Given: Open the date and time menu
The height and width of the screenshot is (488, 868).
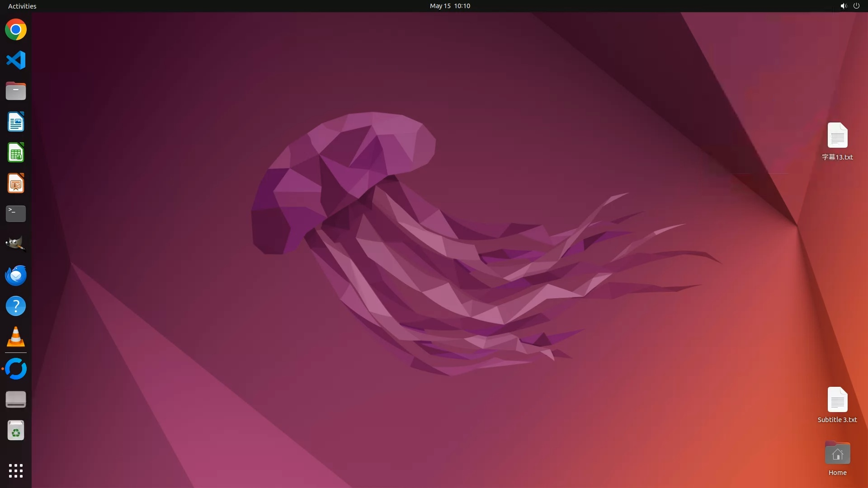Looking at the screenshot, I should tap(449, 6).
